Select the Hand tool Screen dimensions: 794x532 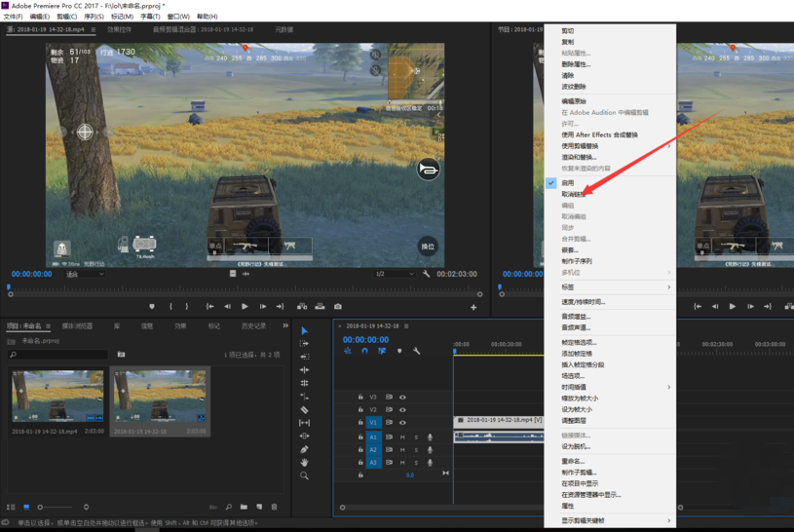pyautogui.click(x=304, y=463)
